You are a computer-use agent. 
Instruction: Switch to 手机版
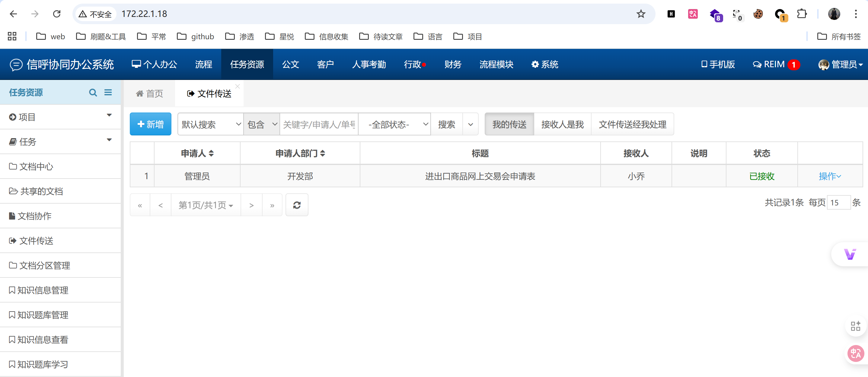[718, 64]
